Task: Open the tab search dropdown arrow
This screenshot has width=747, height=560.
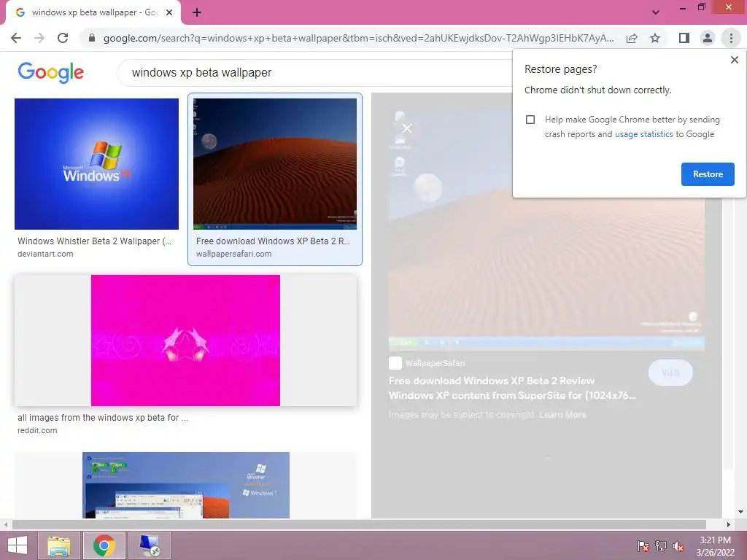Action: (656, 12)
